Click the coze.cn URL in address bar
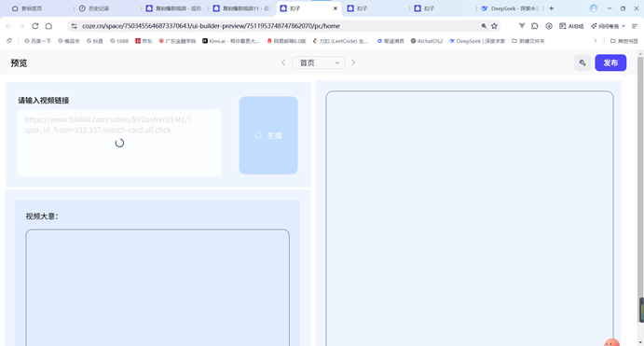 [212, 26]
